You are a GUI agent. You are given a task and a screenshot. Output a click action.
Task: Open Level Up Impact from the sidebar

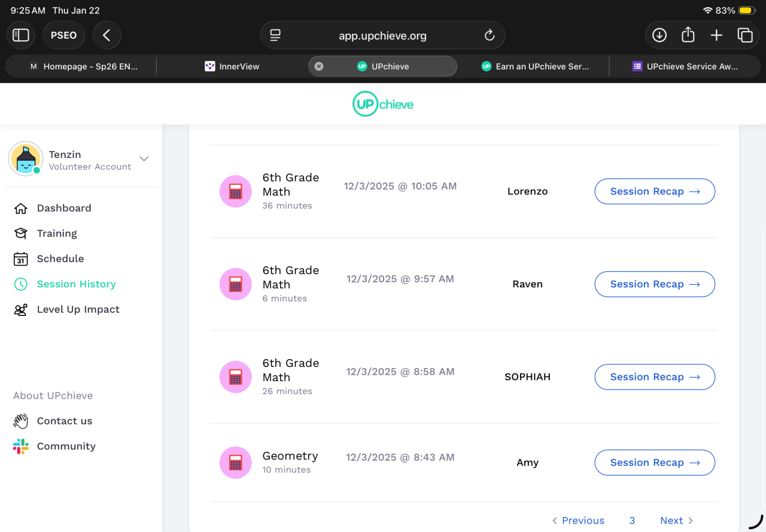click(x=78, y=309)
